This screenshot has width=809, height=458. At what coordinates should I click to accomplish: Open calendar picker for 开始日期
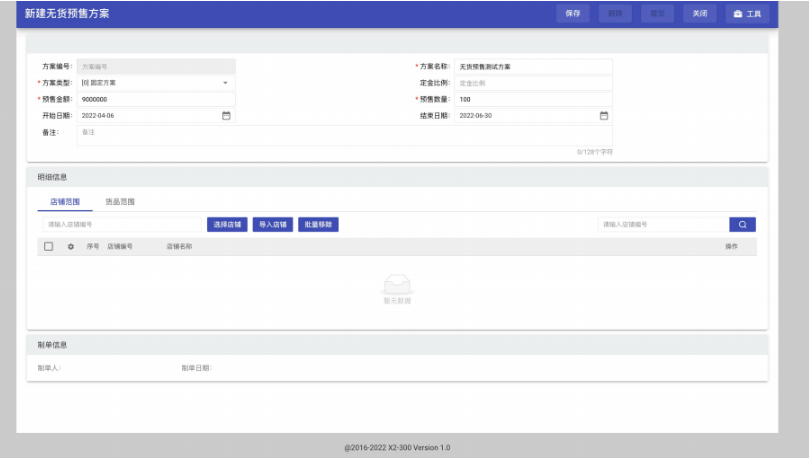pos(226,116)
